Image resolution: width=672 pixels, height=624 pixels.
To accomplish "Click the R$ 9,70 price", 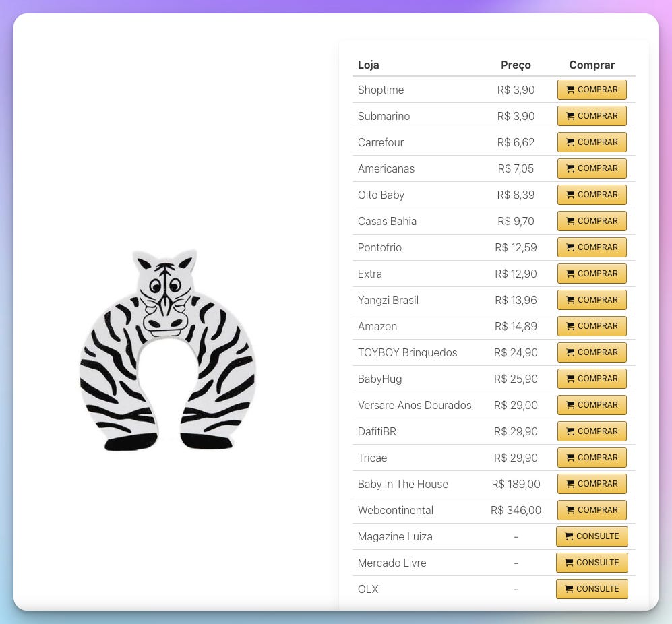I will coord(516,221).
